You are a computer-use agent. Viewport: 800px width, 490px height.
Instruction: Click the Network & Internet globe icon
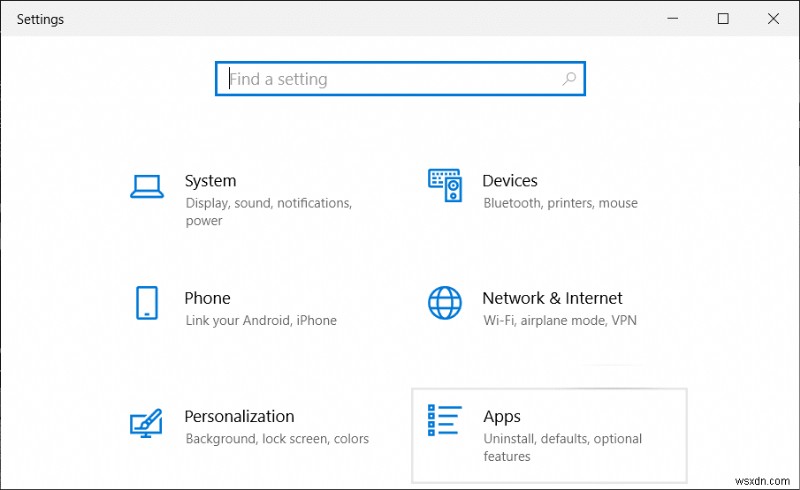(445, 303)
